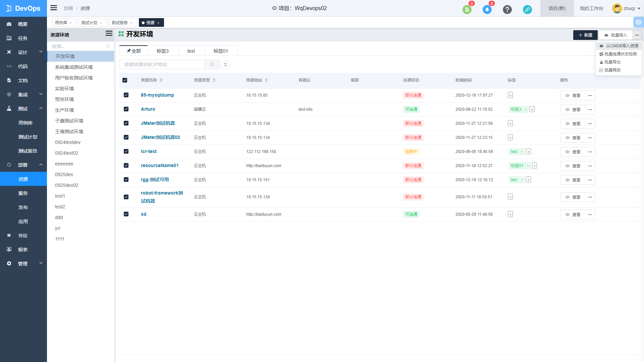Viewport: 644px width, 362px height.
Task: Open 报表 in the sidebar
Action: 23,250
